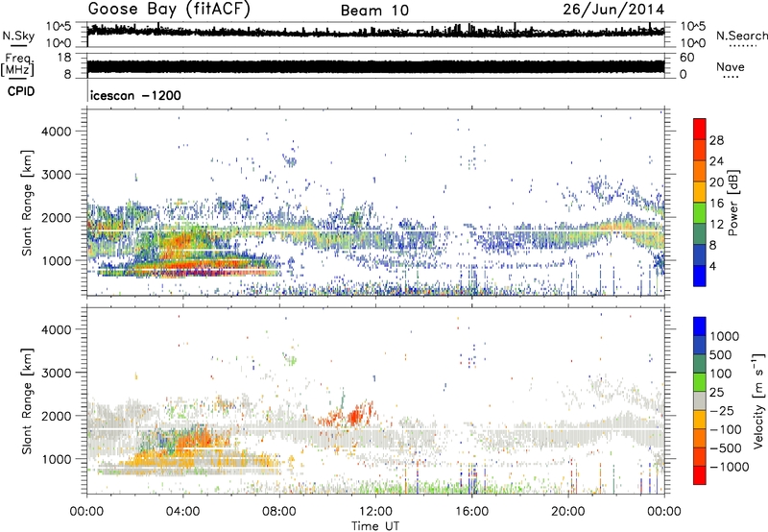This screenshot has height=532, width=768.
Task: Click the date 26/Jun/2014
Action: (613, 10)
